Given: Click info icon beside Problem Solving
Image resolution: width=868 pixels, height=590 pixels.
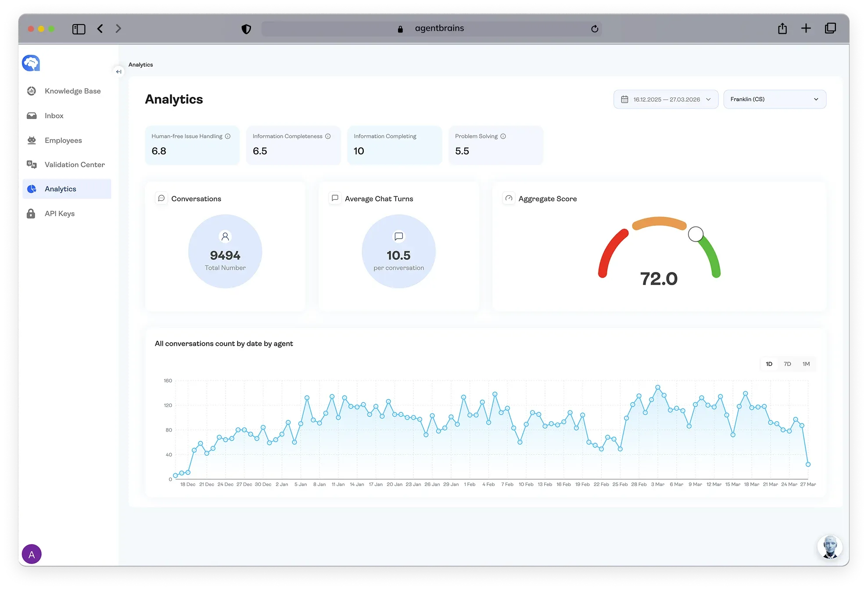Looking at the screenshot, I should tap(503, 136).
